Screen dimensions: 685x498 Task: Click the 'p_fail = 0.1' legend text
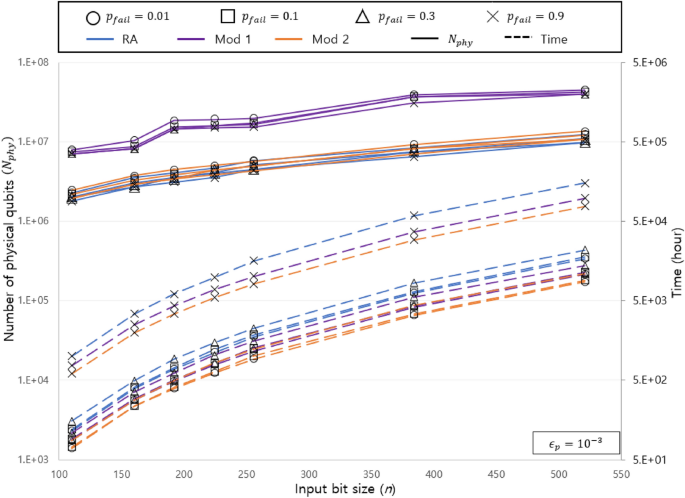pyautogui.click(x=270, y=17)
